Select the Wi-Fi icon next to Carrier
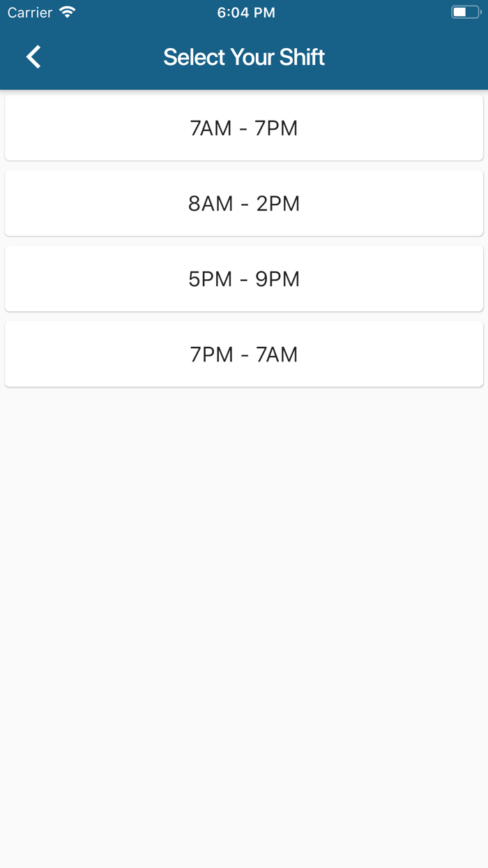This screenshot has height=868, width=488. coord(66,11)
